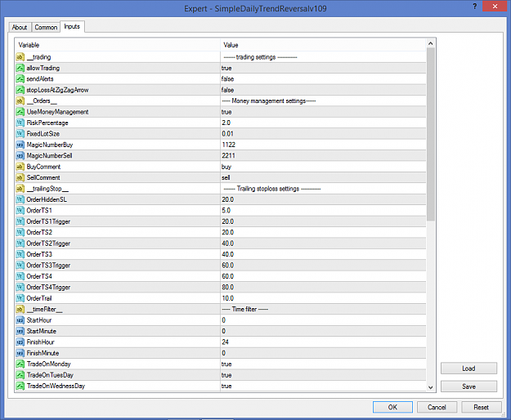Click the MagicNumberBuy integer icon

[20, 145]
